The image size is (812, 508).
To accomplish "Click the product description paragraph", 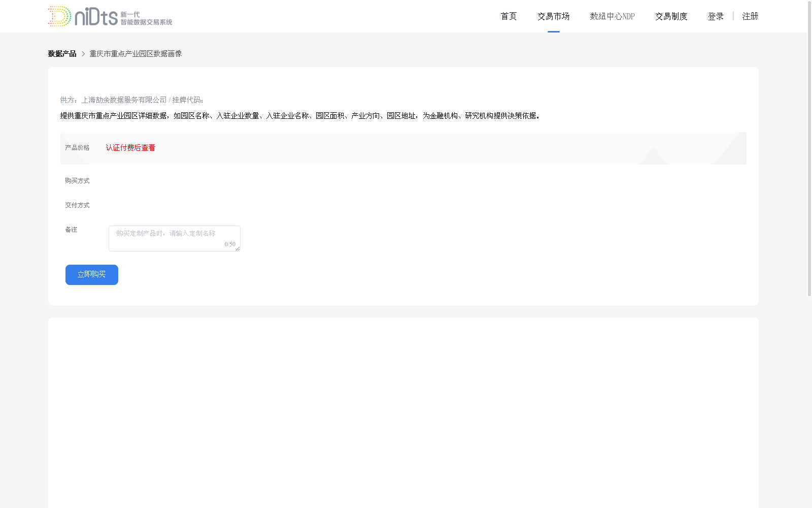I will [301, 116].
